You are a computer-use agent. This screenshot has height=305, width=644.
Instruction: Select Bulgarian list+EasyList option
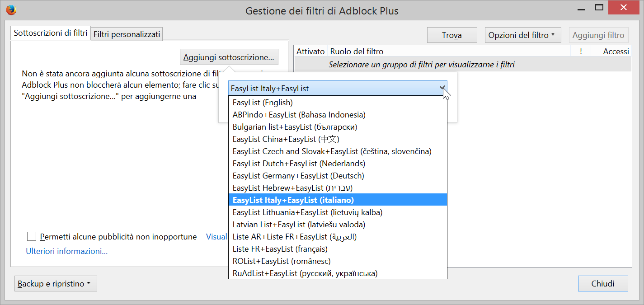click(338, 127)
